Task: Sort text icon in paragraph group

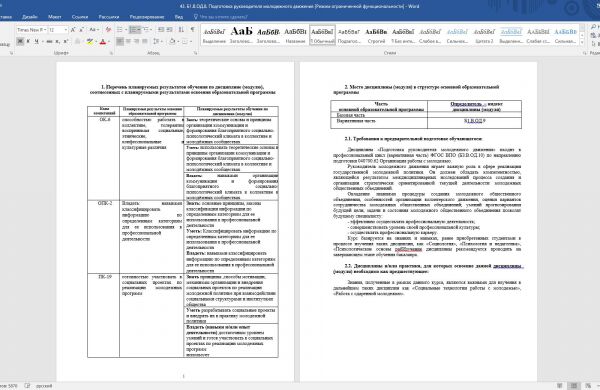Action: tap(181, 29)
